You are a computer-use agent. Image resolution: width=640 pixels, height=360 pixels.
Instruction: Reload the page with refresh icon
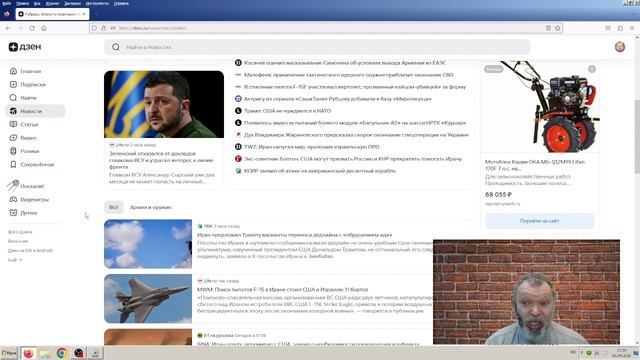pos(32,28)
